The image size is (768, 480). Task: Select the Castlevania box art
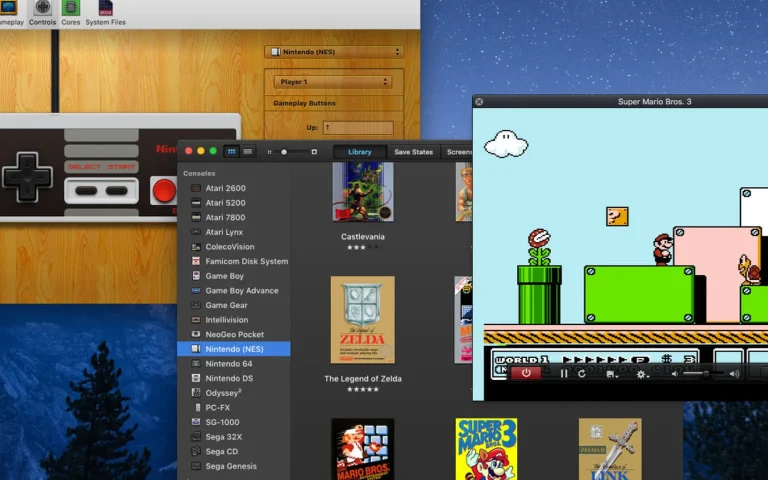click(x=363, y=192)
